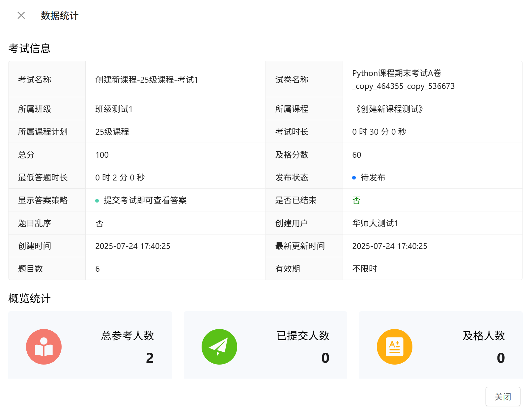Screen dimensions: 532x412
Task: Click the 总参考人数 count of 2
Action: (150, 358)
